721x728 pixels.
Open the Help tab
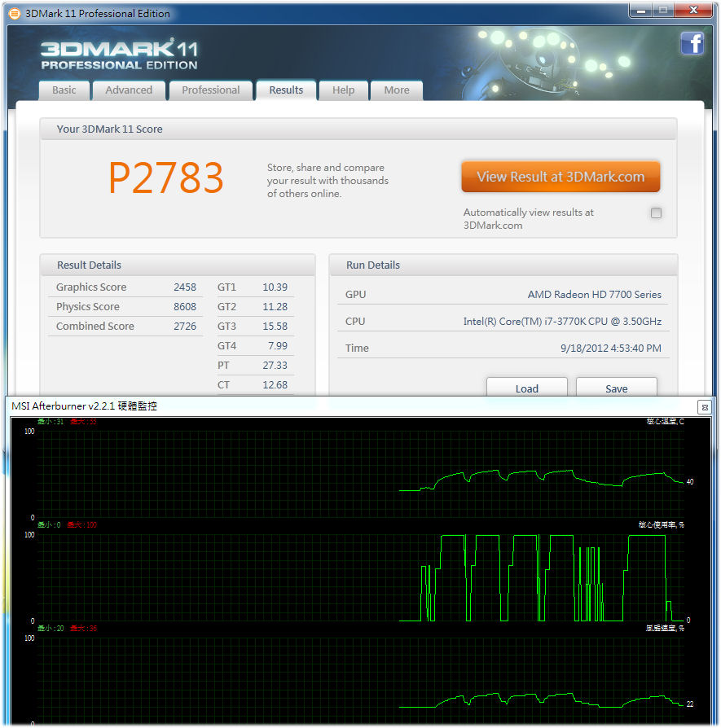point(343,90)
